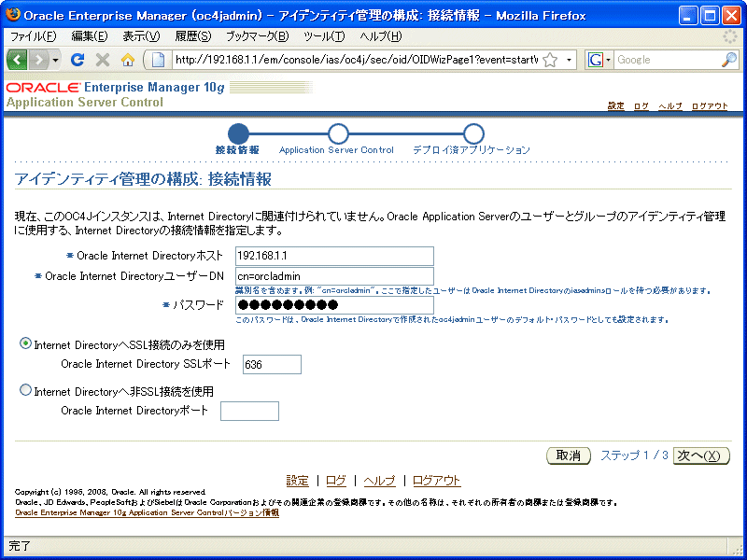Click the address bar URL field
The image size is (747, 560).
tap(357, 60)
